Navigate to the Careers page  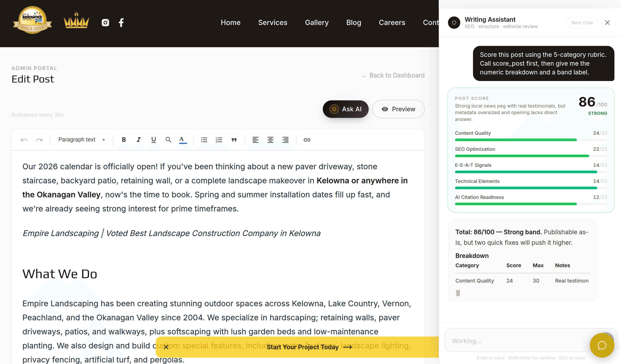[392, 22]
